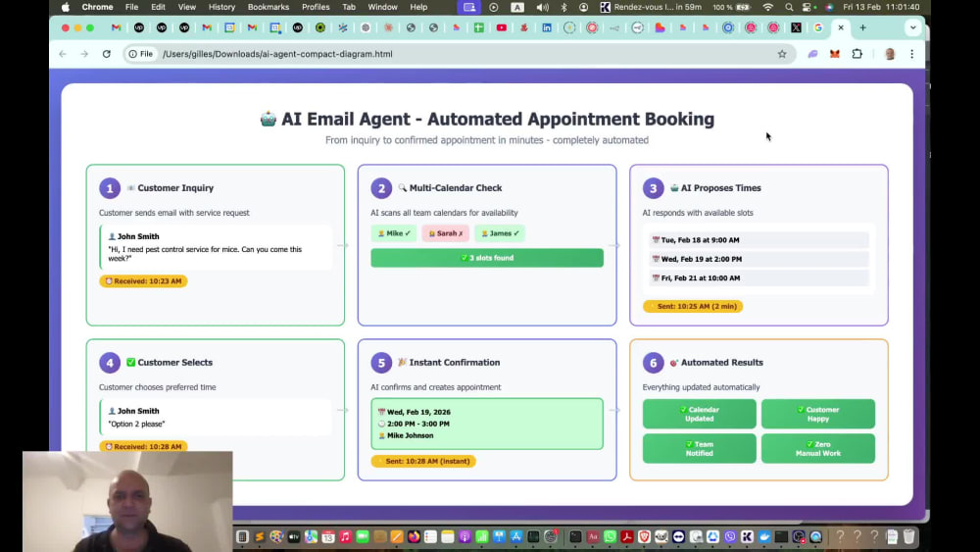Open App Store from the Dock
The height and width of the screenshot is (552, 980).
515,536
